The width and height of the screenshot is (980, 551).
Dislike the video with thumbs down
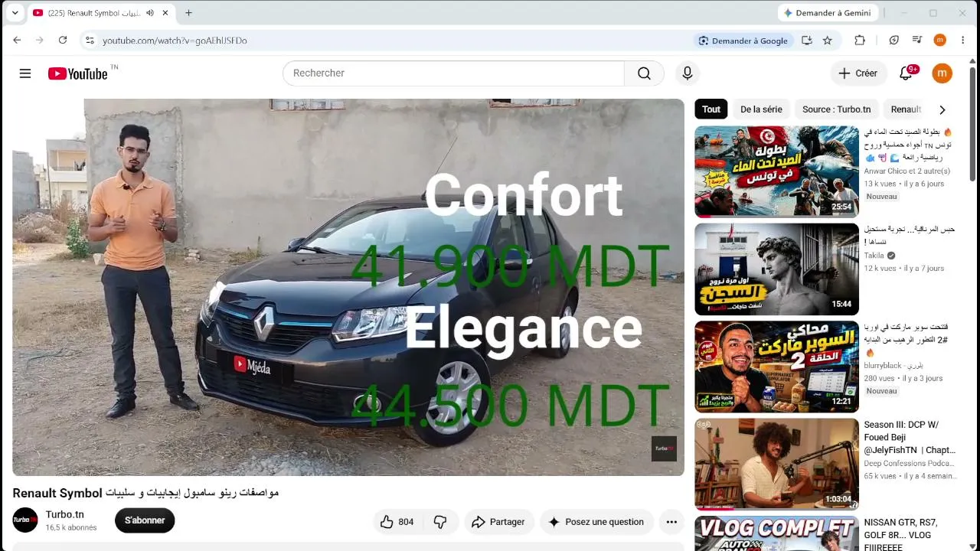click(x=440, y=522)
